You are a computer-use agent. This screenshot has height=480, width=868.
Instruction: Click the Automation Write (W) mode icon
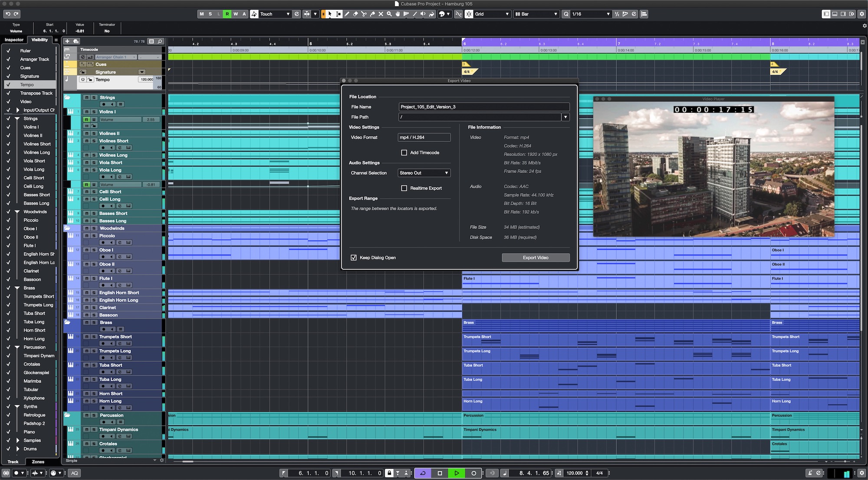coord(234,14)
